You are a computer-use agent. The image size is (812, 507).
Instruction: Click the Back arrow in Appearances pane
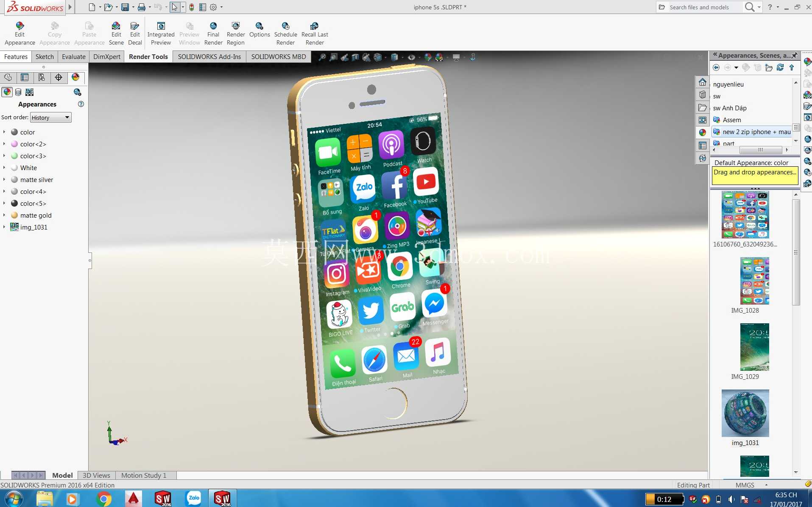tap(716, 67)
